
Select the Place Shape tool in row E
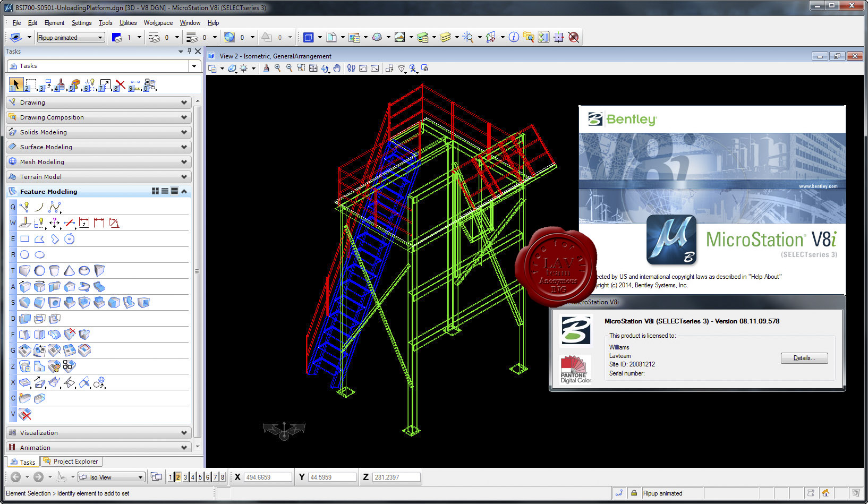pos(39,239)
